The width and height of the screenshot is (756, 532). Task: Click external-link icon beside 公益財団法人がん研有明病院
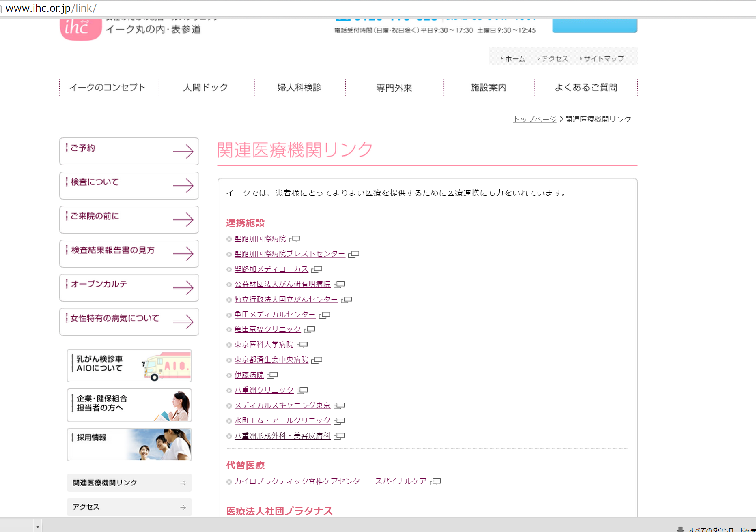coord(339,285)
